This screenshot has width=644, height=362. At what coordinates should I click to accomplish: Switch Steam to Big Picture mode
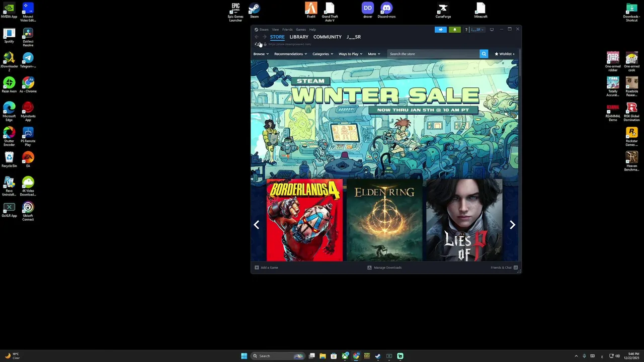tap(492, 30)
